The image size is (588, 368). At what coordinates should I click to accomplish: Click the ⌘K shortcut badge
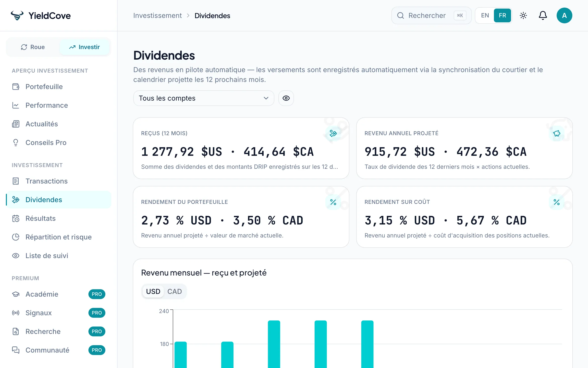tap(460, 15)
